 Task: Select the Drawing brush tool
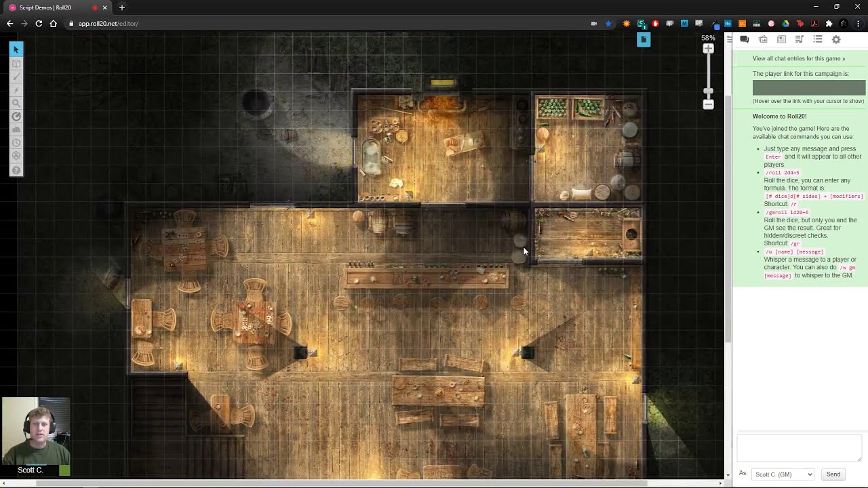click(x=16, y=77)
